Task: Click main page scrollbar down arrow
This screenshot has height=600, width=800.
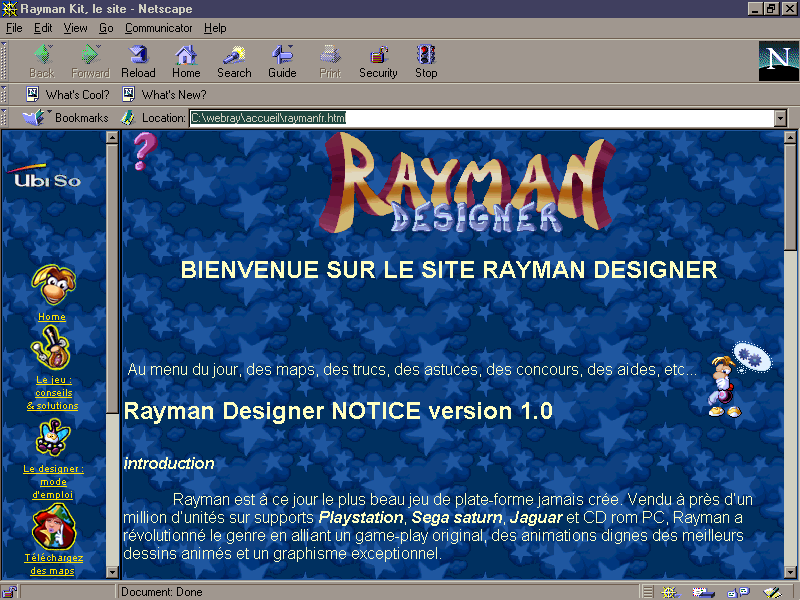Action: (790, 572)
